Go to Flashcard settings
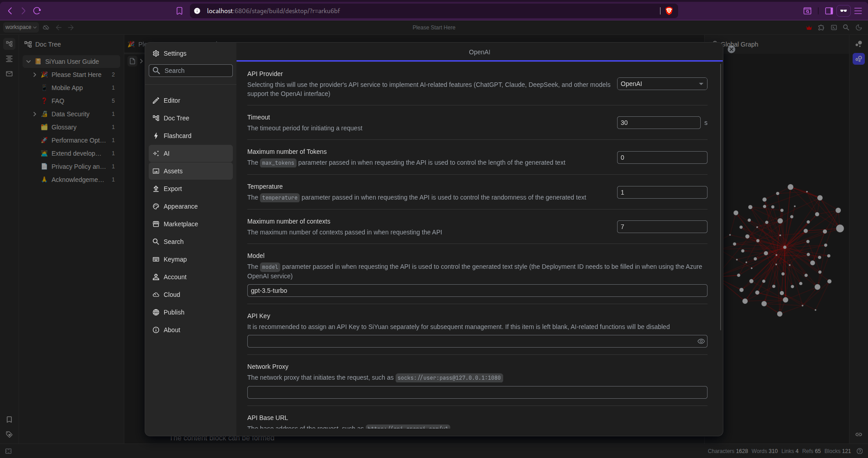Image resolution: width=868 pixels, height=458 pixels. pyautogui.click(x=191, y=136)
